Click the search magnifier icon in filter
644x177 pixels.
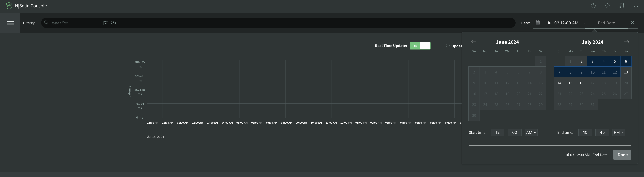46,23
